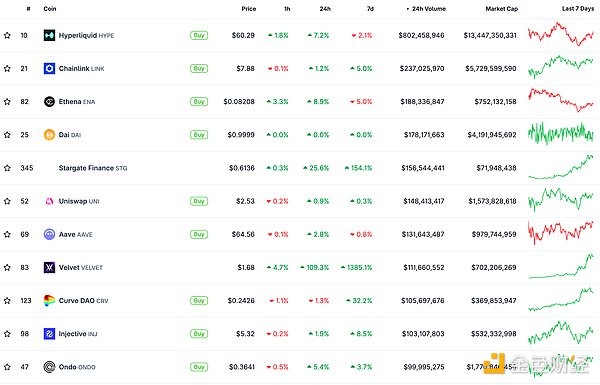Click the Ethena coin icon
Viewport: 600px width, 385px height.
[x=49, y=101]
